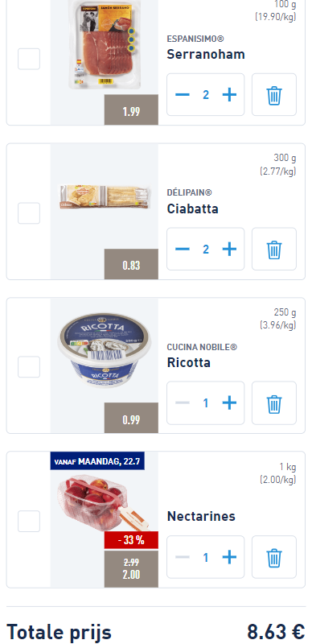
Task: Open the Ciabatta product name link
Action: 192,208
